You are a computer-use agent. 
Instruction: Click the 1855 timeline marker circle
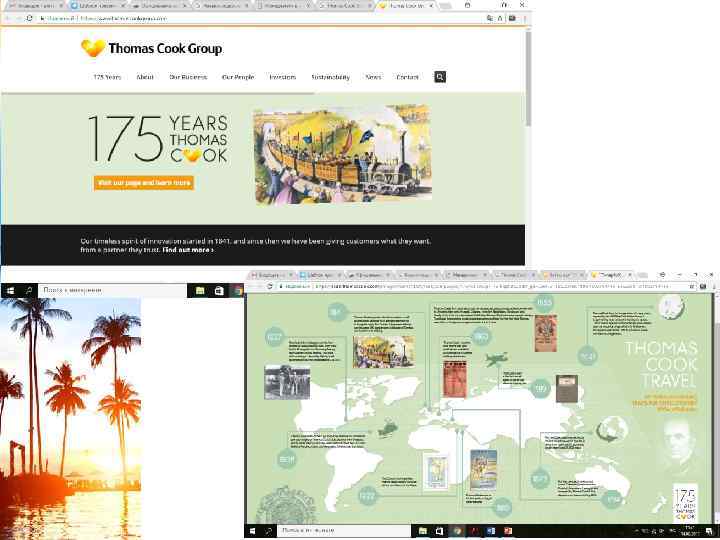point(544,302)
